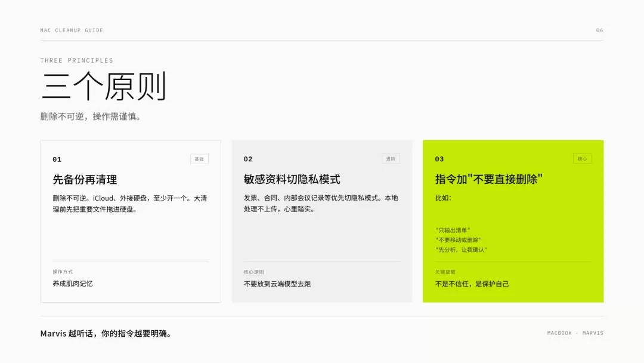This screenshot has width=644, height=363.
Task: Click the paragraph starting "发票、合同"
Action: pyautogui.click(x=321, y=203)
